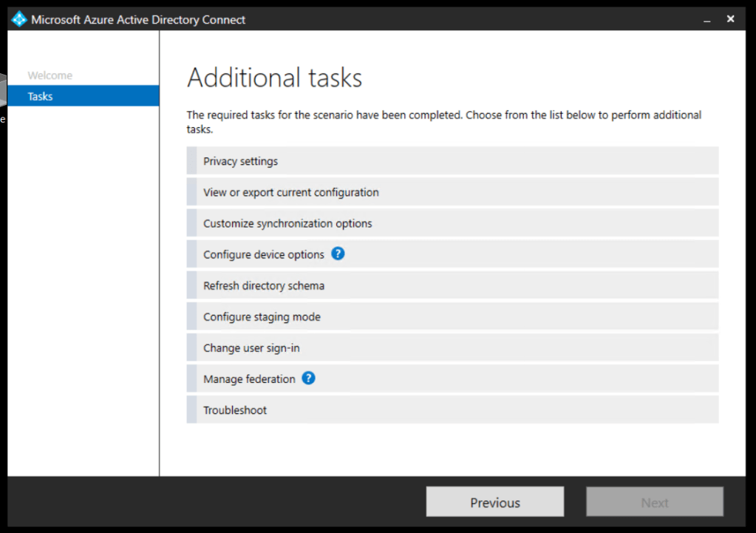Click the greyed-out Next button
Viewport: 756px width, 533px height.
(654, 502)
